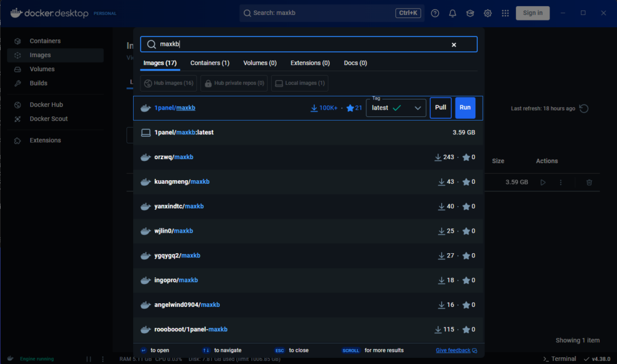
Task: Open the Give feedback link
Action: pyautogui.click(x=456, y=350)
